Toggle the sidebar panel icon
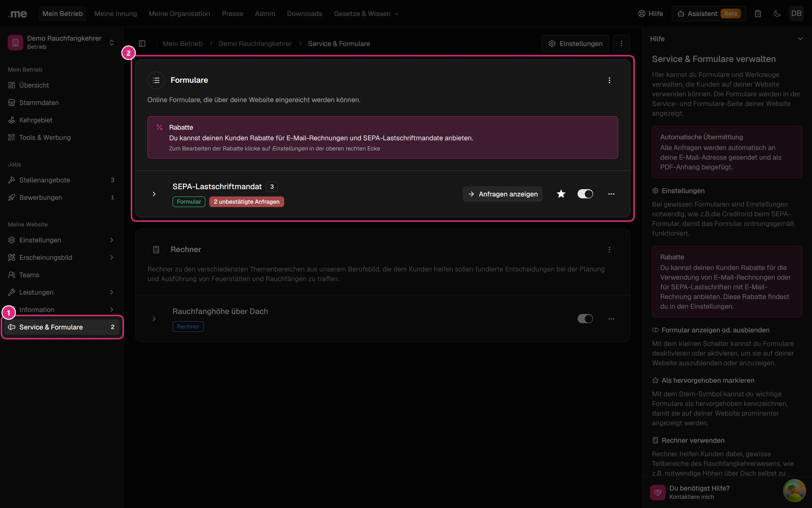Screen dimensions: 812x508 coord(142,44)
